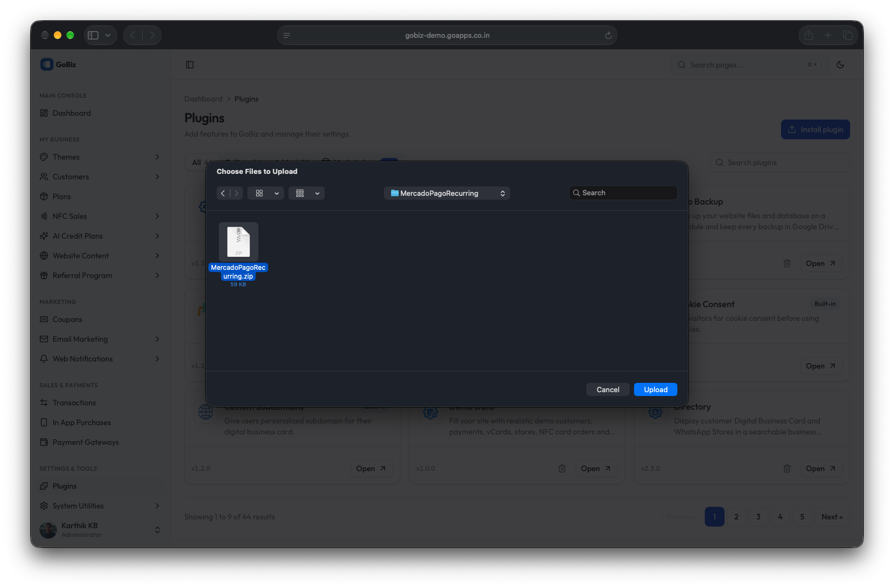This screenshot has width=894, height=588.
Task: Expand the Customers submenu chevron
Action: (157, 177)
